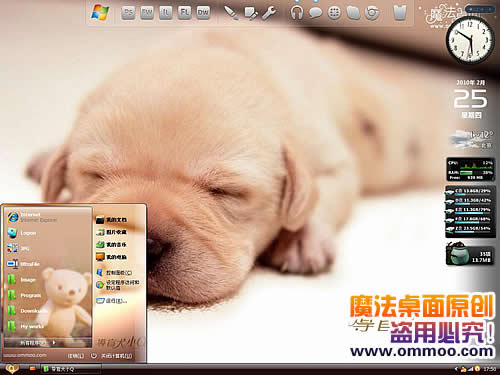
Task: Click the heart-shaped start button
Action: pyautogui.click(x=12, y=369)
